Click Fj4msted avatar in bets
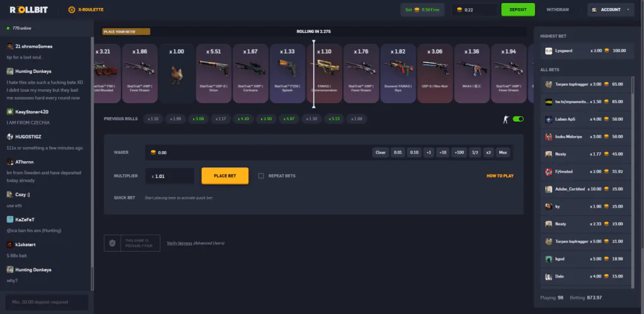The width and height of the screenshot is (644, 314). (x=548, y=172)
